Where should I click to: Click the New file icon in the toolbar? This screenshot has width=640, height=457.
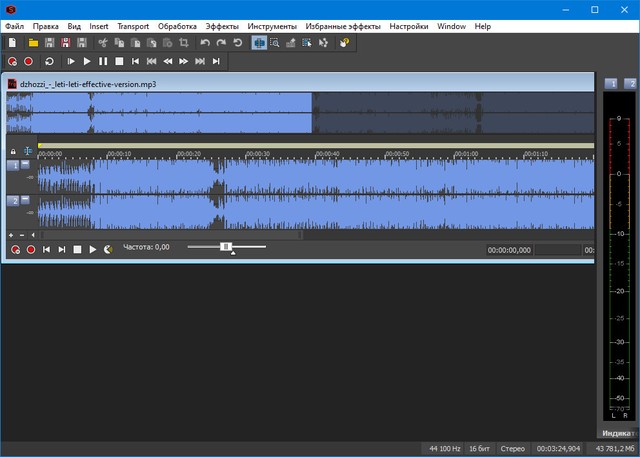click(x=12, y=43)
